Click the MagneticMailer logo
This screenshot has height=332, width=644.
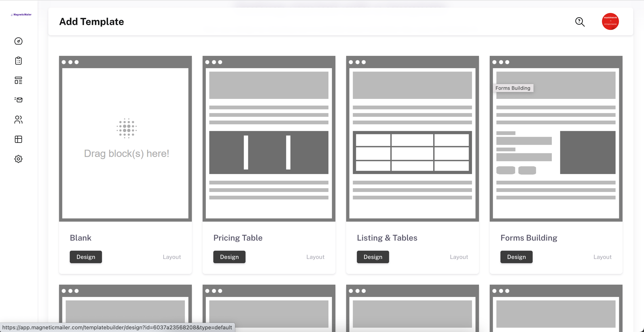coord(21,15)
